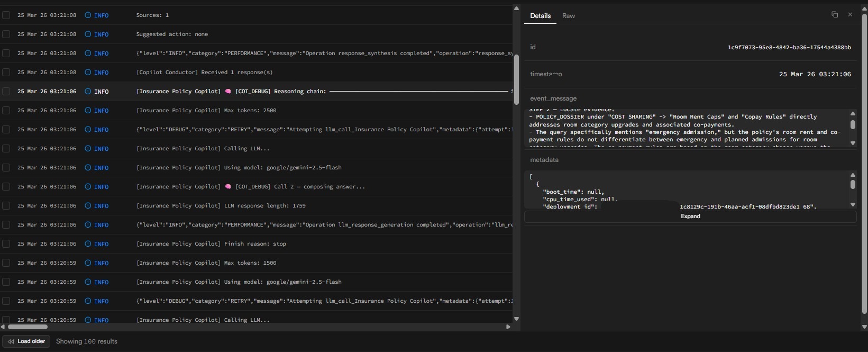868x352 pixels.
Task: Check the box for 'Sources: 1' log row
Action: click(6, 15)
